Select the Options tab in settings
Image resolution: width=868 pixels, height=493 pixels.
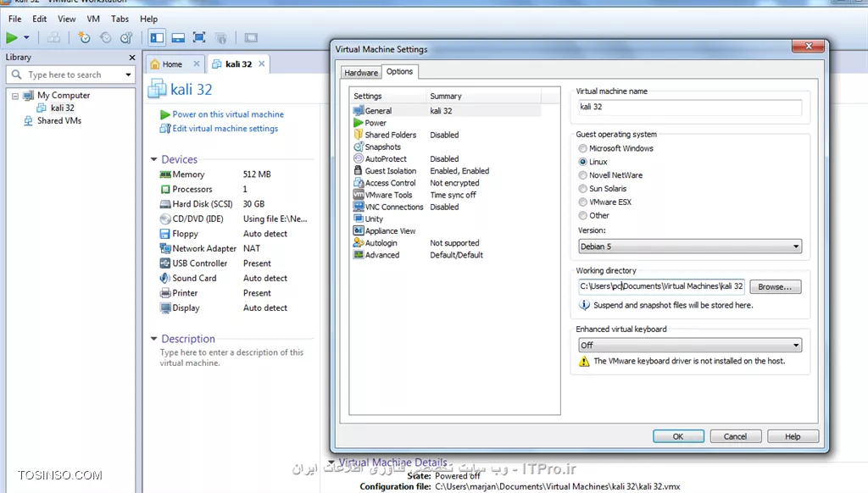pos(400,71)
